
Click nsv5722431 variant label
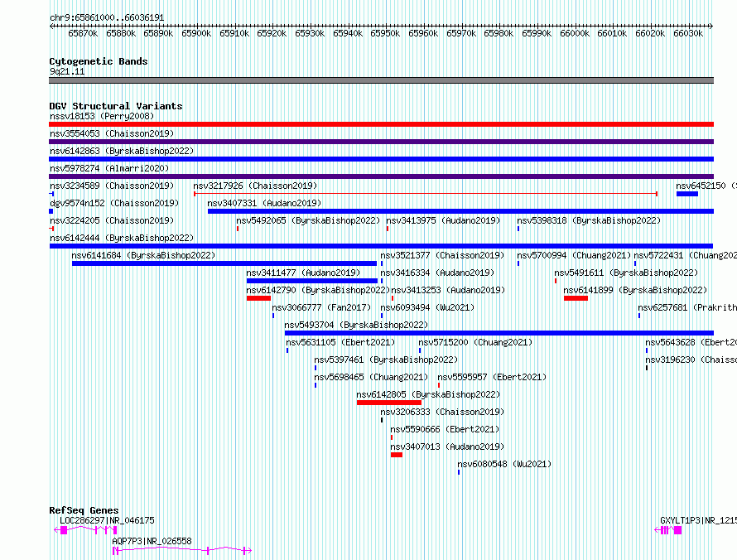686,255
